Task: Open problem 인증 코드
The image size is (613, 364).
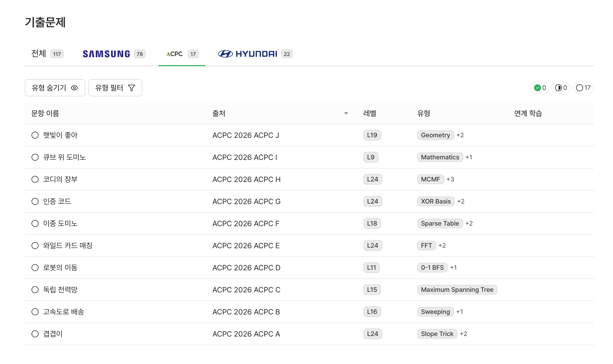Action: pyautogui.click(x=57, y=201)
